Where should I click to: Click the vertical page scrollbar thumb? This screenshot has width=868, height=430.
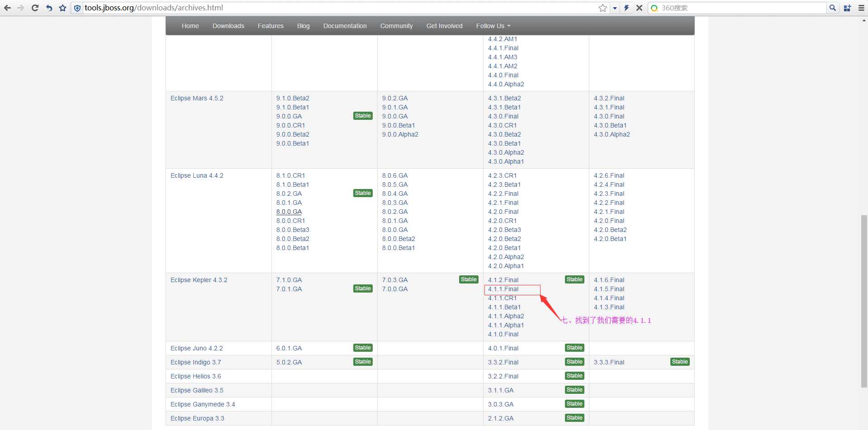pos(864,301)
